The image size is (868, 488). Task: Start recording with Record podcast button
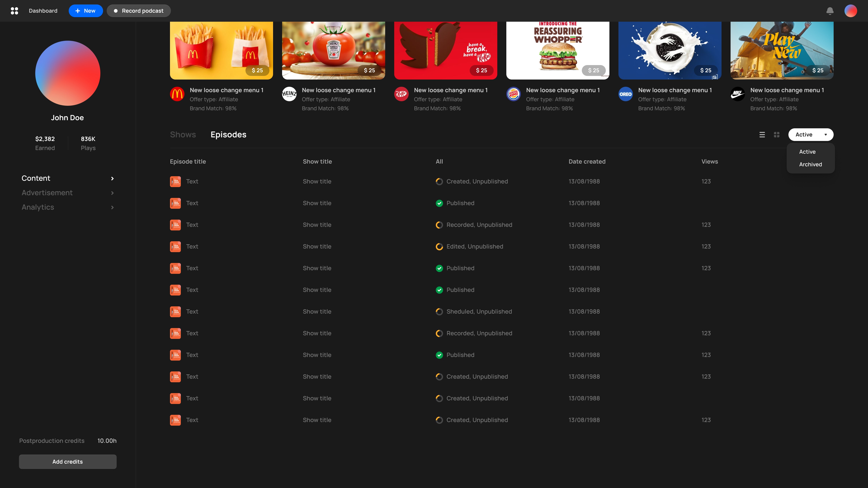[x=139, y=11]
